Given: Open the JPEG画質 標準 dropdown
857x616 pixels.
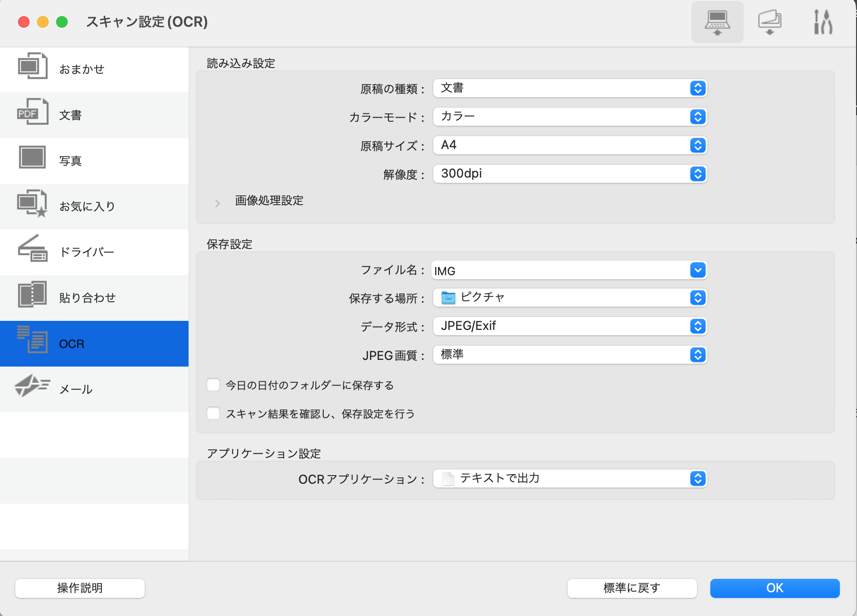Looking at the screenshot, I should click(570, 355).
